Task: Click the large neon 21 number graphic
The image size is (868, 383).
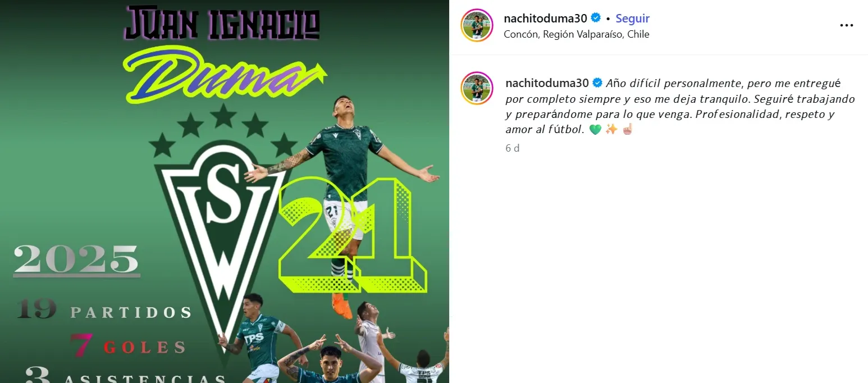Action: [353, 236]
